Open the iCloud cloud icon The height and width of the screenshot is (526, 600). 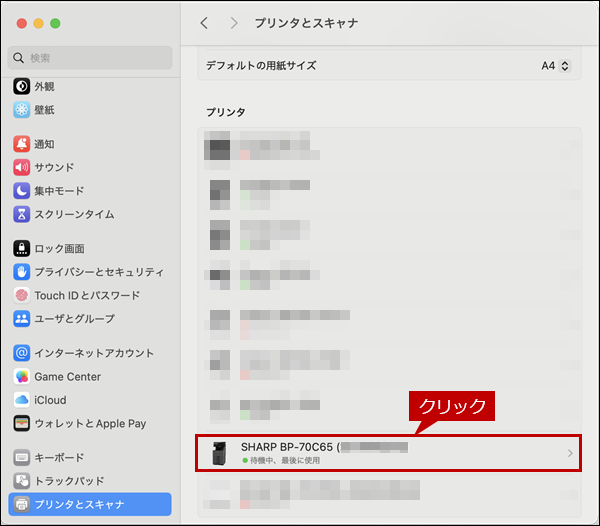[x=22, y=400]
